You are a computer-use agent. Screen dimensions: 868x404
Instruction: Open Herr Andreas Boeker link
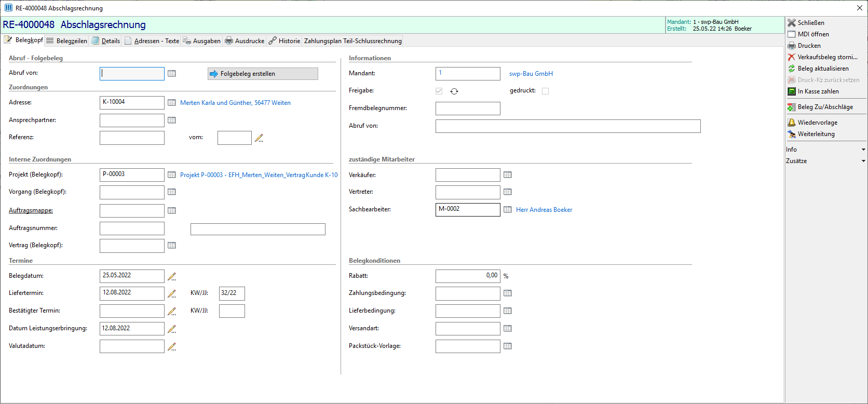(x=544, y=210)
